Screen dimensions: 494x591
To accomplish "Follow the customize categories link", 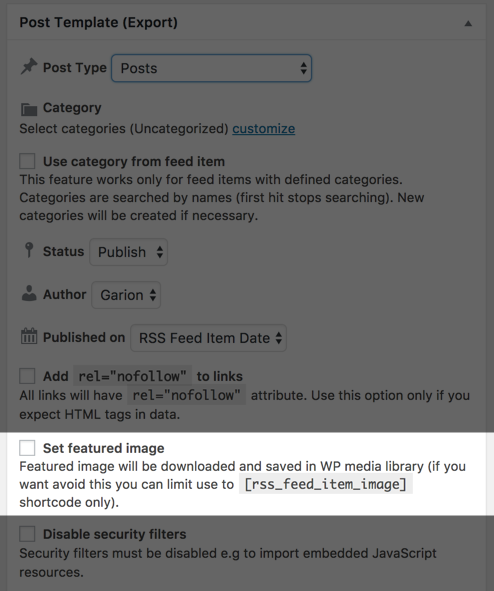I will [x=263, y=129].
